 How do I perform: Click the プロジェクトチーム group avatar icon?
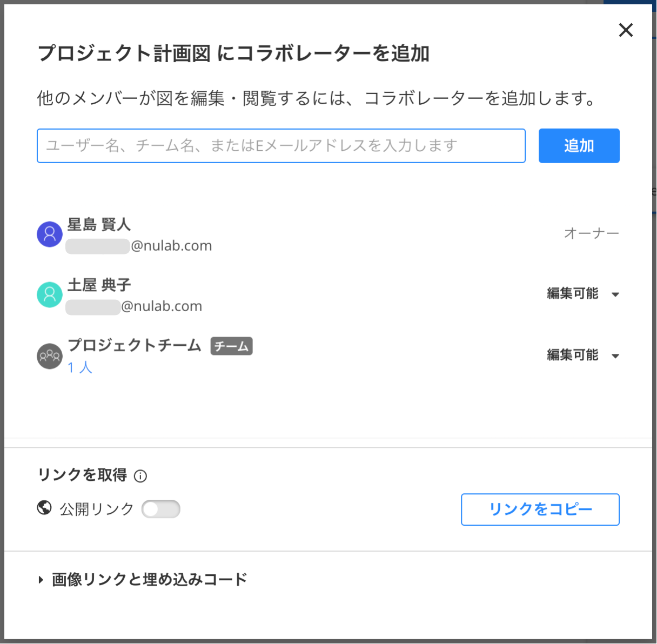50,356
